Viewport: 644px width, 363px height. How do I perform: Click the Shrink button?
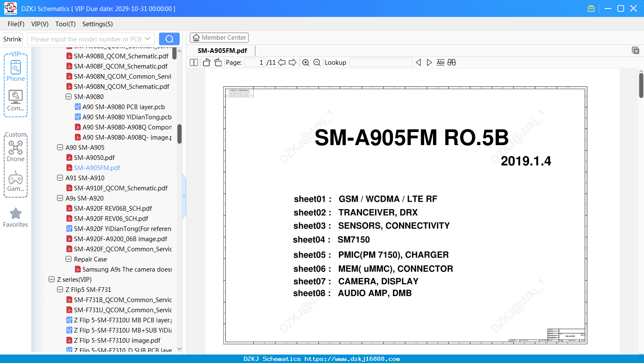point(12,39)
